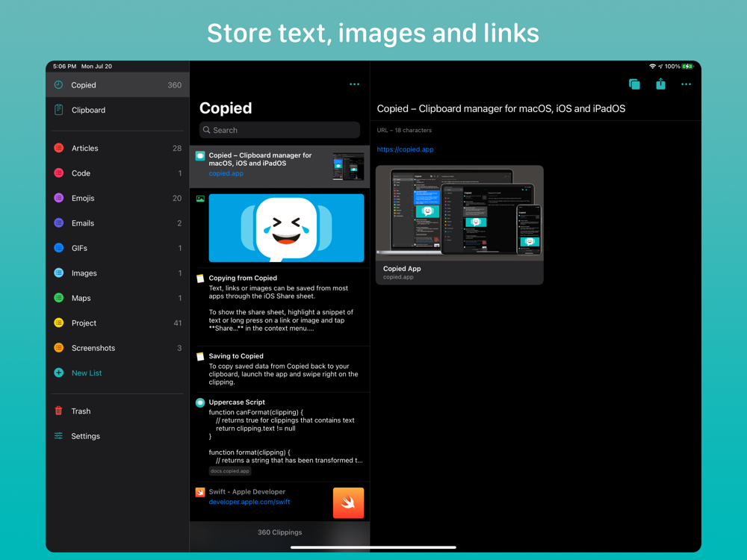Open detail pane more options menu
The height and width of the screenshot is (560, 747).
686,84
